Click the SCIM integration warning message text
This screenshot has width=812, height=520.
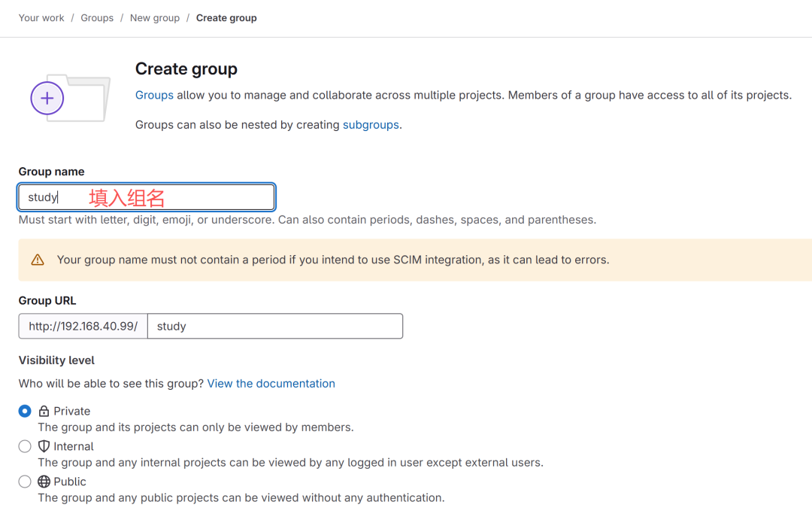pyautogui.click(x=333, y=260)
